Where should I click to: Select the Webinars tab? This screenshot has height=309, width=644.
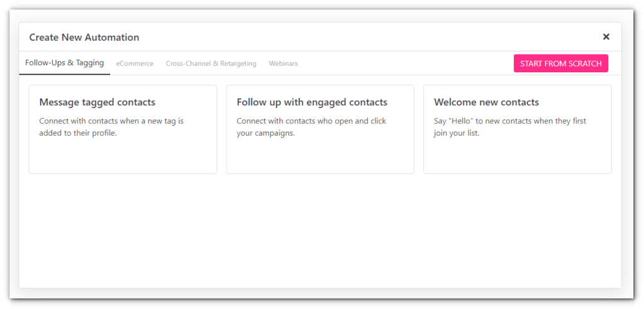[x=284, y=63]
